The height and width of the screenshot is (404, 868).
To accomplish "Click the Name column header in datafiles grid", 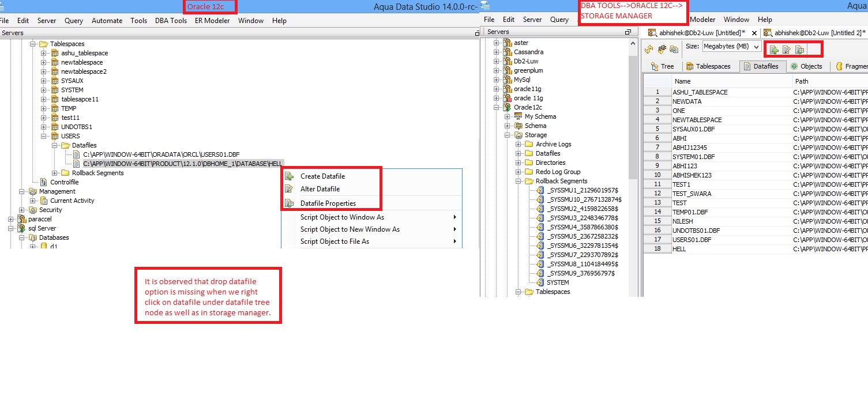I will pyautogui.click(x=732, y=81).
